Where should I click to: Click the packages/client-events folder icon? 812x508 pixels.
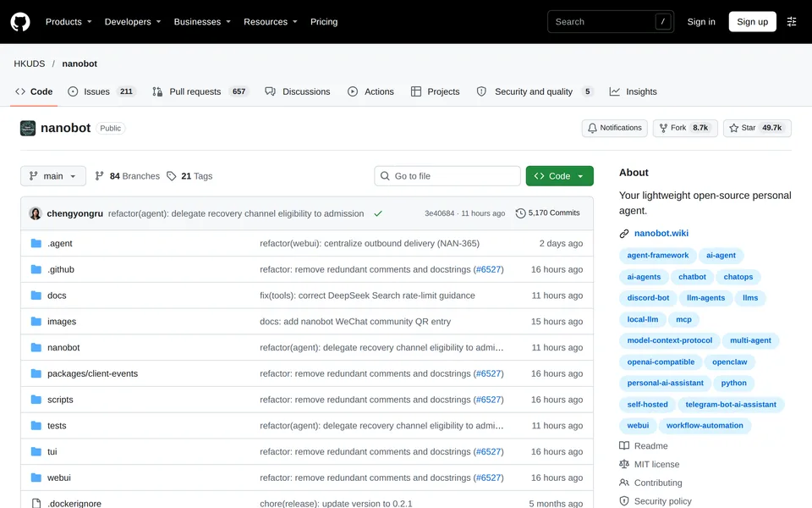click(36, 373)
